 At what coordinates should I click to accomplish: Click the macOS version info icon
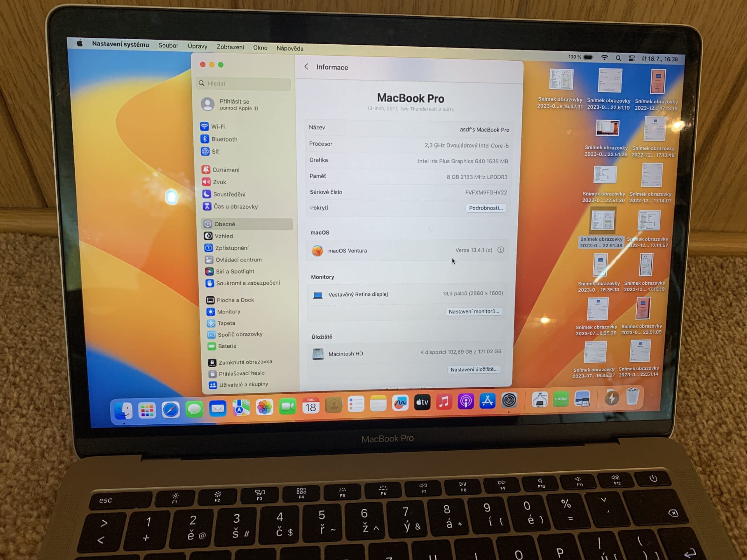pyautogui.click(x=500, y=250)
